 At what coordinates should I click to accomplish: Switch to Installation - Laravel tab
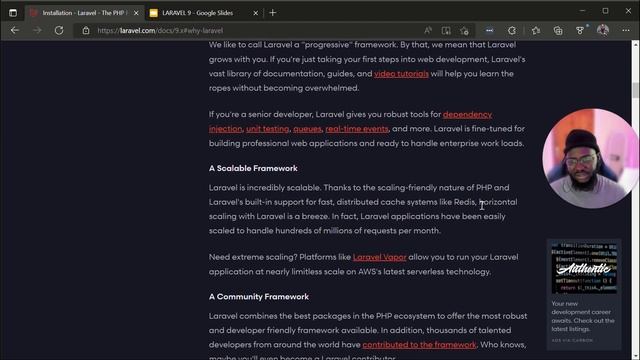coord(84,13)
